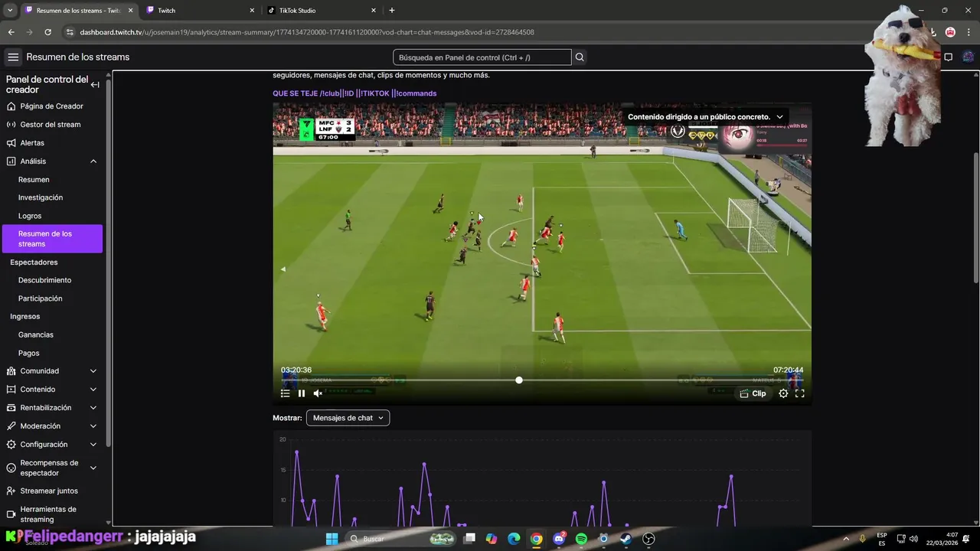The height and width of the screenshot is (551, 980).
Task: Open video player settings gear
Action: [x=783, y=393]
